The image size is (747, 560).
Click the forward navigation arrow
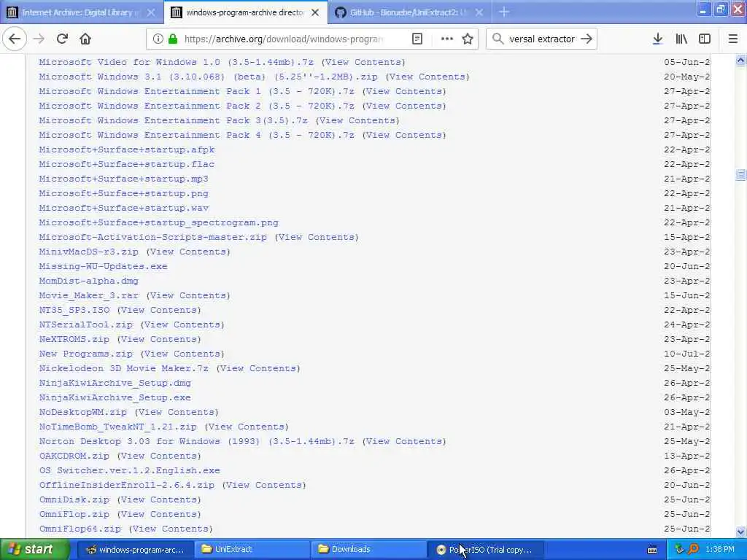(39, 39)
